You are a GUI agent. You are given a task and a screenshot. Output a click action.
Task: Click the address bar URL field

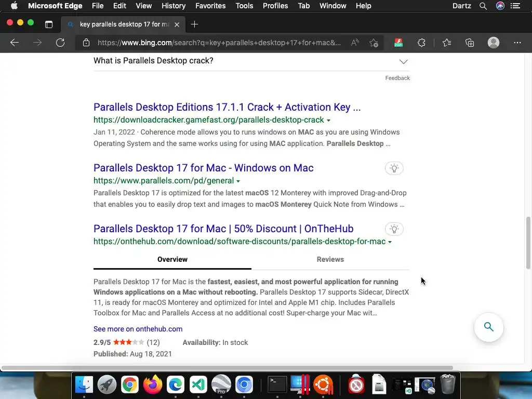(x=219, y=43)
